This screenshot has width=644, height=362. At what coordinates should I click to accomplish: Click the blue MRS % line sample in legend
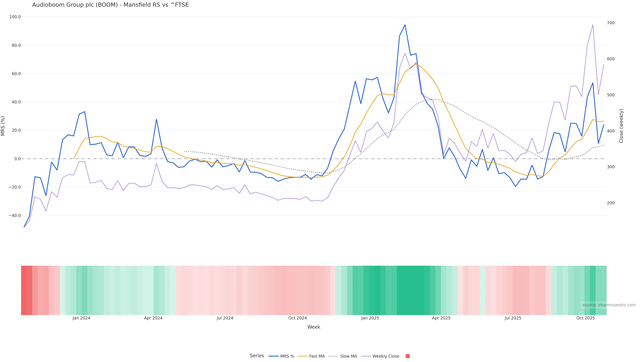coord(274,356)
